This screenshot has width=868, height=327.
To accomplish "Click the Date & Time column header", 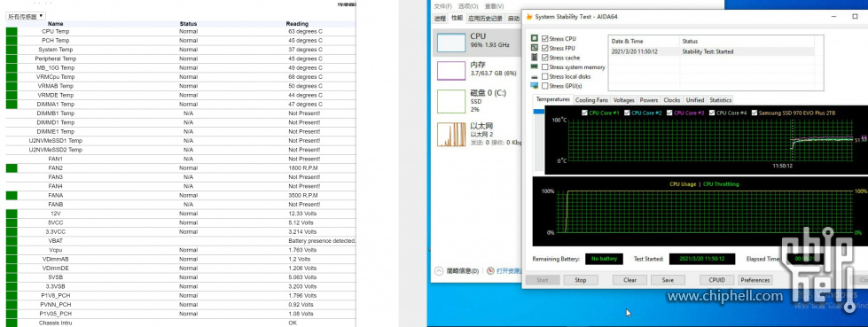I will tap(627, 41).
